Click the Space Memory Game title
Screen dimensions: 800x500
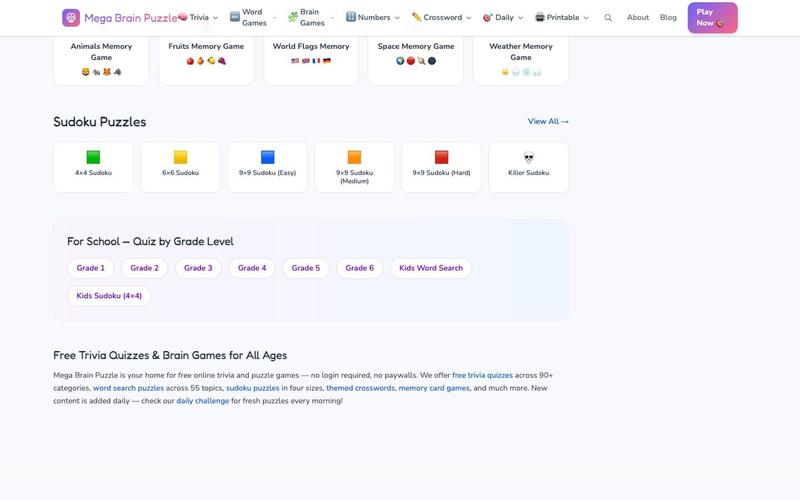(x=416, y=46)
